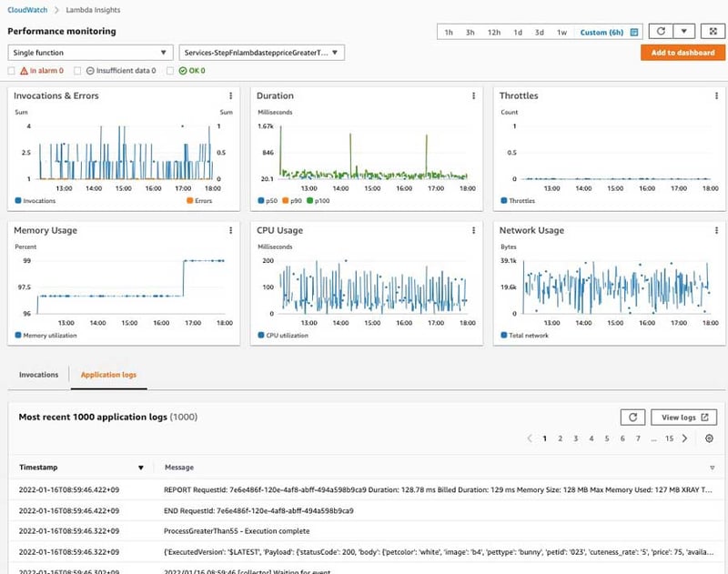Select the 12h time range
This screenshot has height=574, width=728.
494,33
